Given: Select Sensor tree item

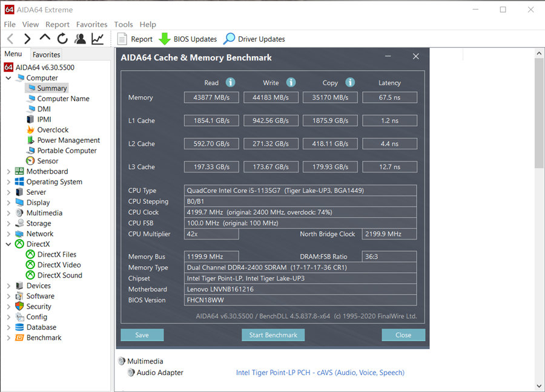Looking at the screenshot, I should coord(42,161).
